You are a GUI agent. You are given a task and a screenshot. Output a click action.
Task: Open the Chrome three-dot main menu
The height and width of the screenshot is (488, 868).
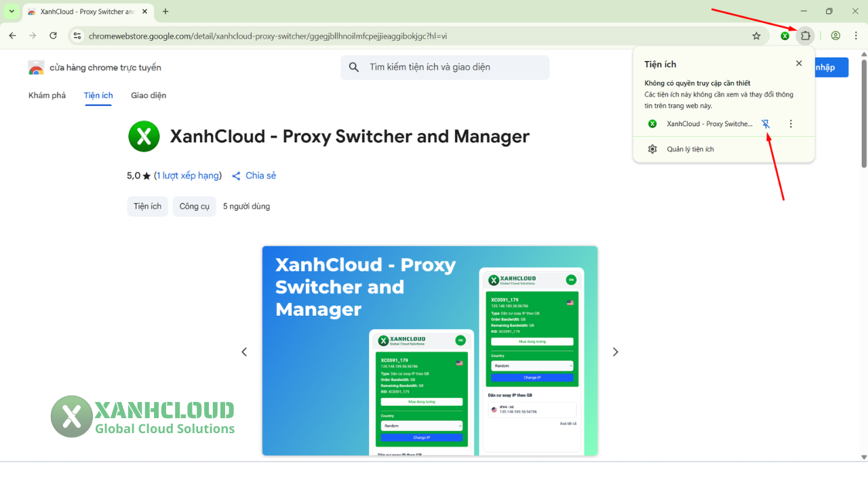(856, 36)
